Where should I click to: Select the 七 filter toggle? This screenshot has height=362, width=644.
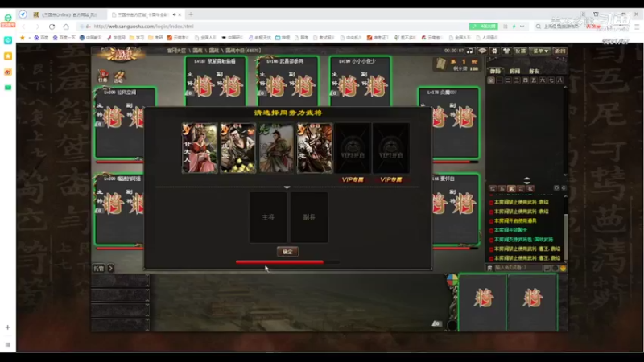tap(551, 80)
